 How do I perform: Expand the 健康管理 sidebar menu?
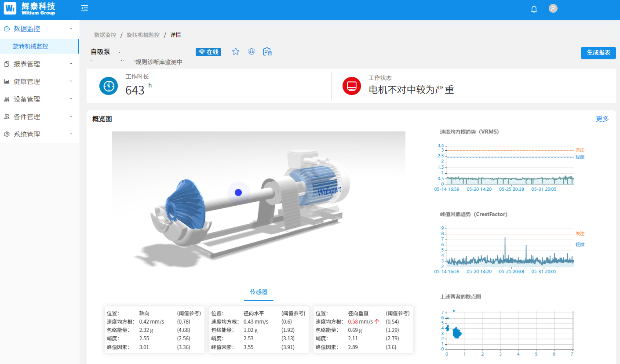point(39,82)
